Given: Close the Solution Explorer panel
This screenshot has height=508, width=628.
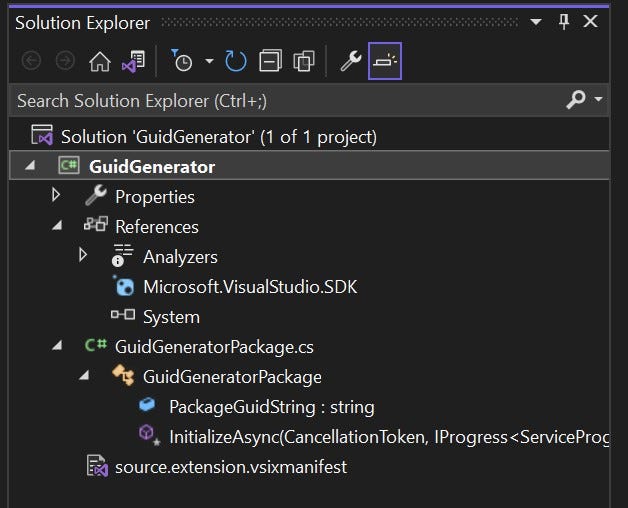Looking at the screenshot, I should (x=591, y=21).
